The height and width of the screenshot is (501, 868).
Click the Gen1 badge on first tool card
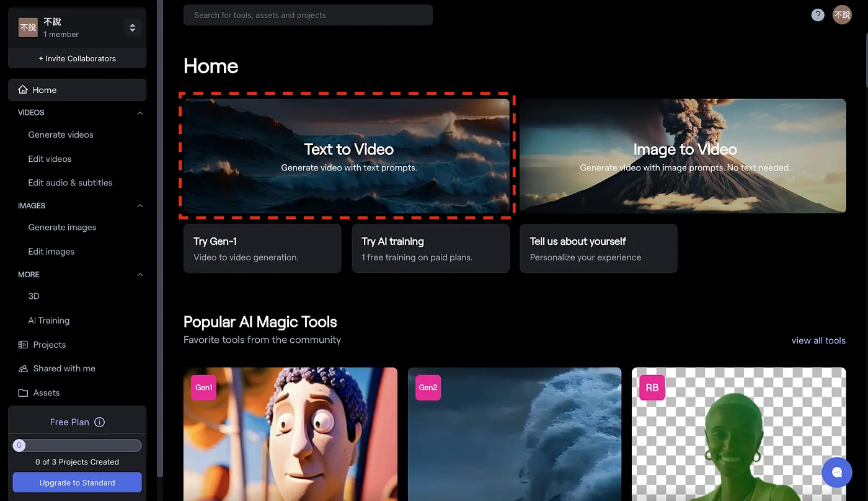pyautogui.click(x=204, y=388)
